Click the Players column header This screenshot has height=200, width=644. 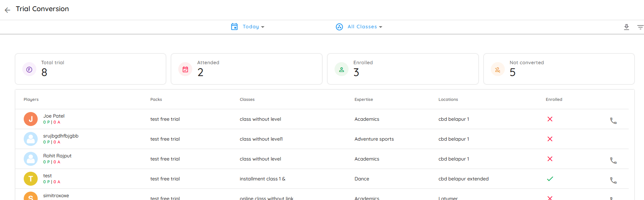click(31, 99)
